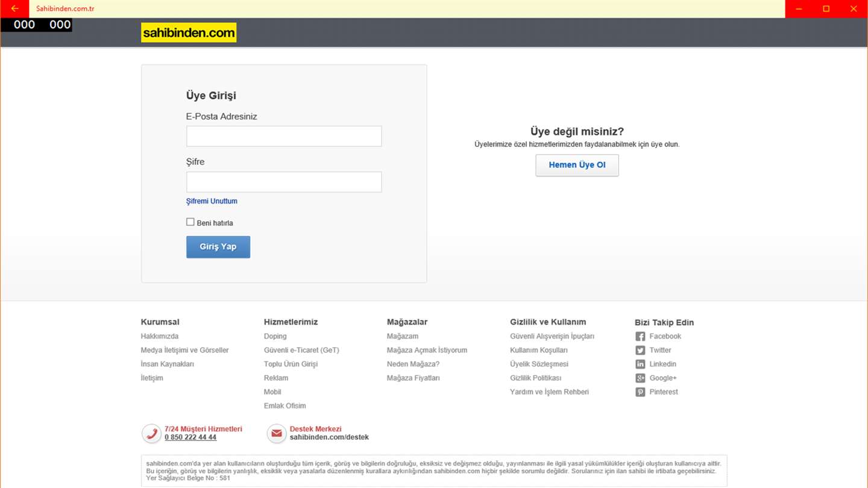This screenshot has width=868, height=488.
Task: Click the Hizmetlerimiz footer heading
Action: pyautogui.click(x=291, y=322)
